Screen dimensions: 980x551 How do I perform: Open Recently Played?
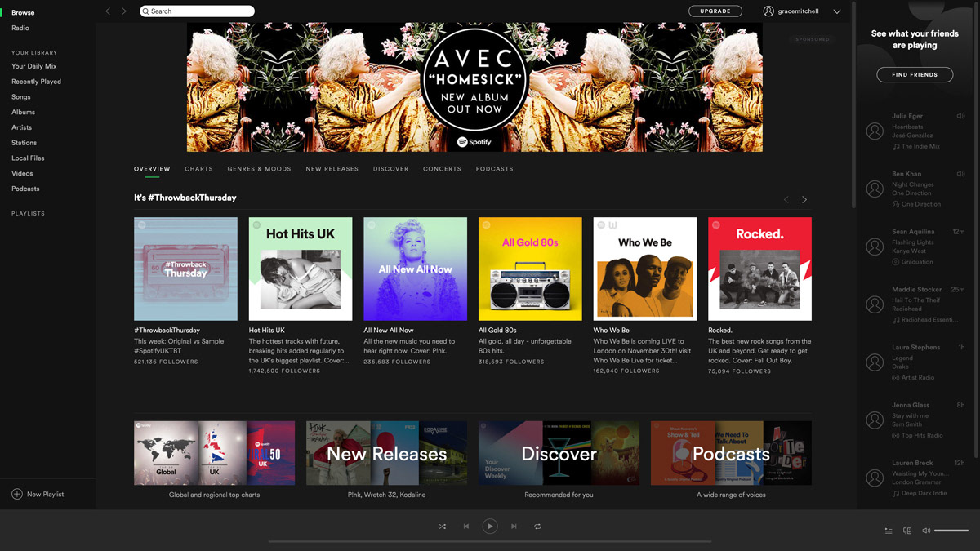(x=36, y=82)
